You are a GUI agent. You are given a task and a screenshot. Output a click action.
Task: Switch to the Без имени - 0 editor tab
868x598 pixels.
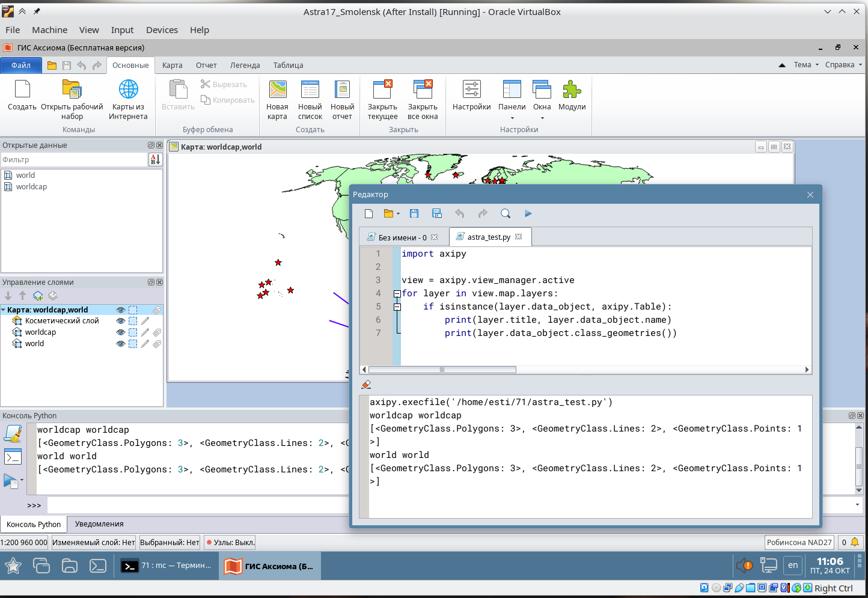click(402, 237)
